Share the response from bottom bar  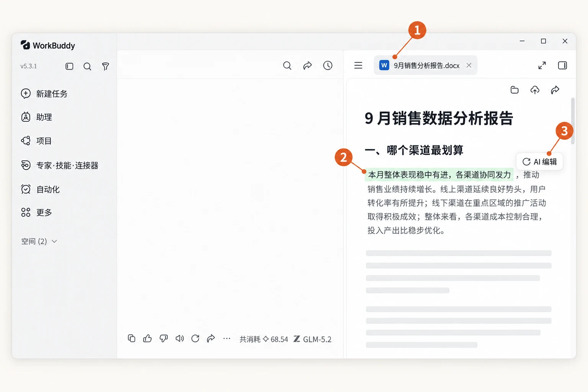click(x=211, y=338)
